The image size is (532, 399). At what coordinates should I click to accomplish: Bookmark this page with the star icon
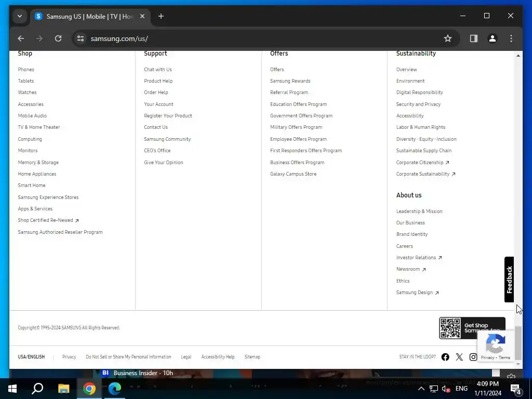tap(448, 38)
